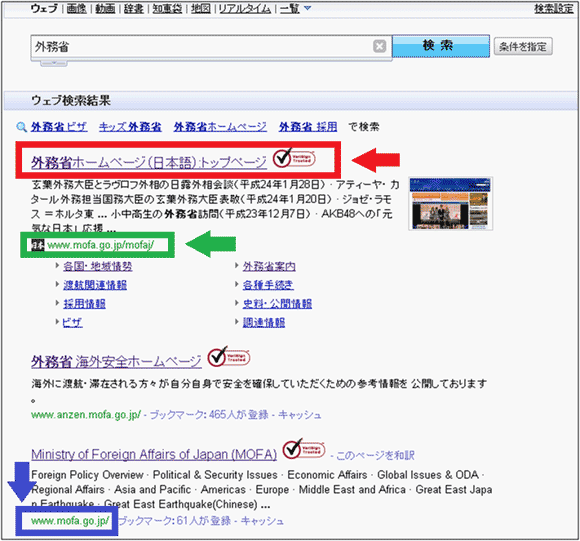Click VeriSign Trusted badge next to 外務省ホームページ result
This screenshot has width=580, height=541.
[294, 158]
